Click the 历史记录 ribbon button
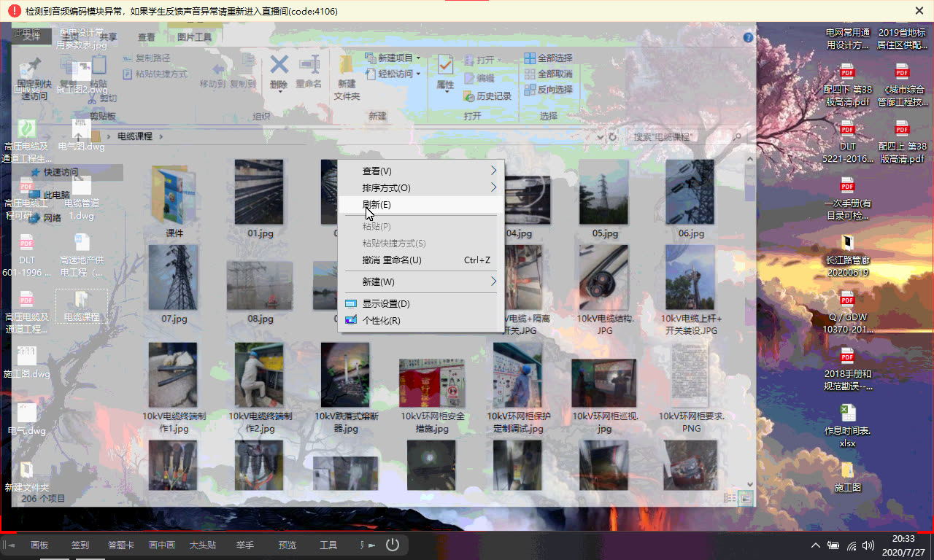Image resolution: width=934 pixels, height=560 pixels. pos(488,96)
